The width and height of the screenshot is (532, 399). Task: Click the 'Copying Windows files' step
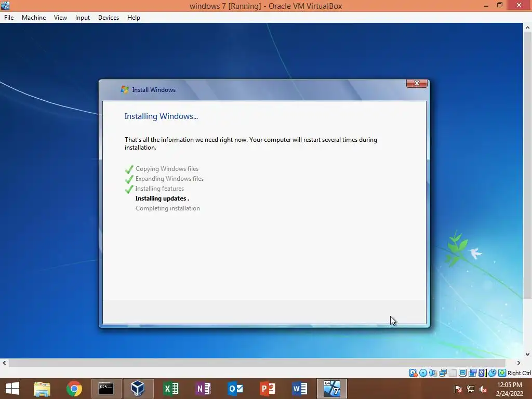167,169
